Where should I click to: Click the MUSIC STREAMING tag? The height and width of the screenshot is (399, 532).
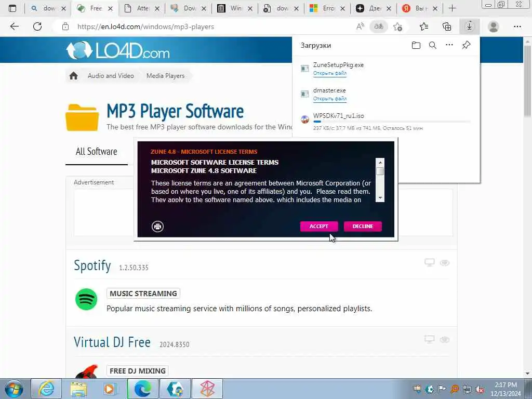[143, 294]
